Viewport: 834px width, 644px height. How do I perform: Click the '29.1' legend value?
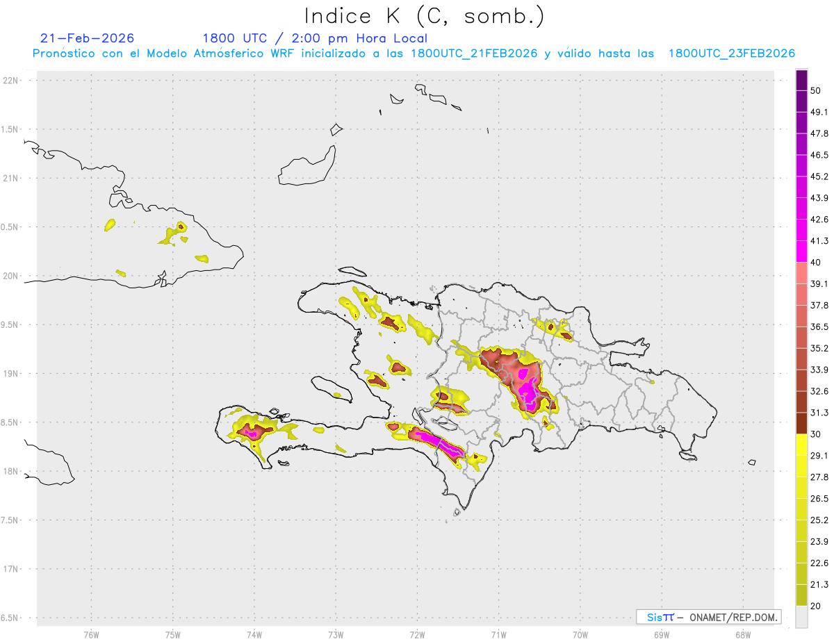[819, 456]
